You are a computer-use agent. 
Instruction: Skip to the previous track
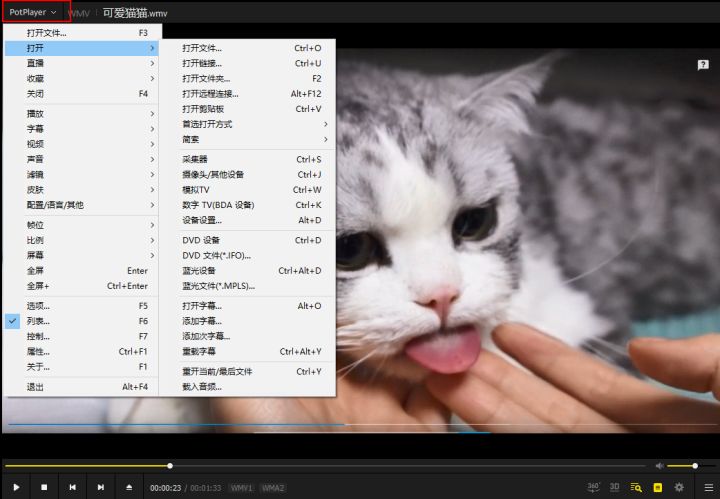click(x=73, y=487)
